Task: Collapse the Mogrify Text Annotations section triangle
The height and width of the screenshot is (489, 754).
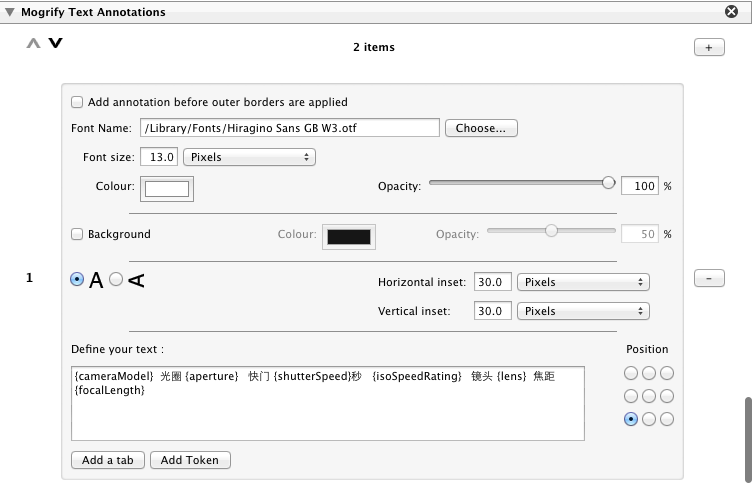Action: tap(9, 12)
